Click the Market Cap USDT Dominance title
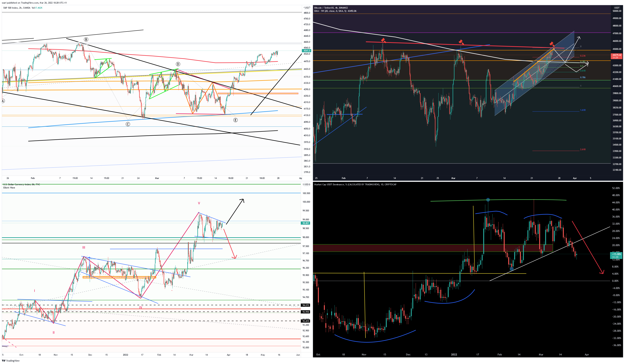The height and width of the screenshot is (364, 625). (x=355, y=185)
